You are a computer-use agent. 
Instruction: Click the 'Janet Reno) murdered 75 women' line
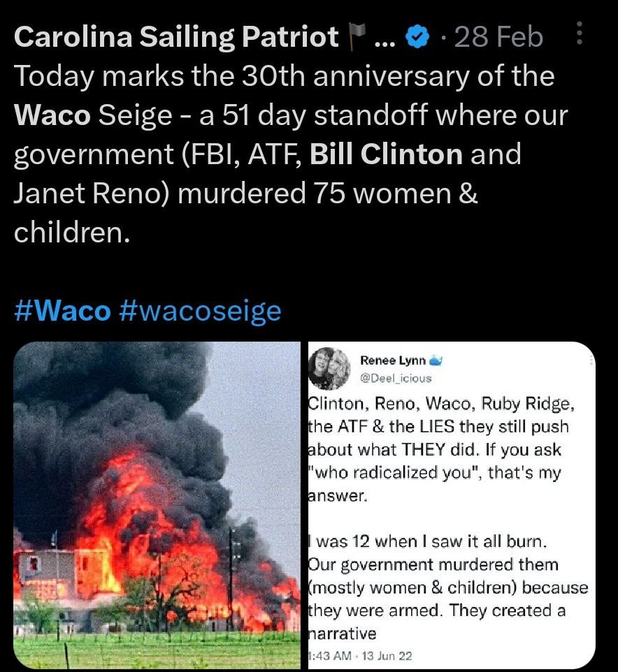[245, 193]
